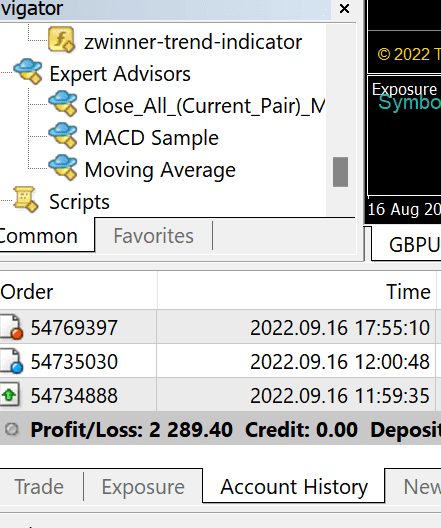Click the Profit/Loss summary row icon

click(x=12, y=429)
